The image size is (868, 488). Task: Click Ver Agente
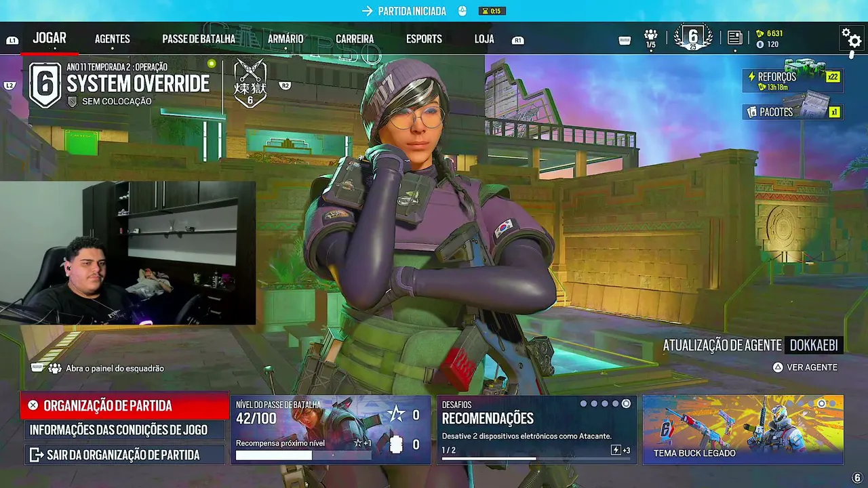pyautogui.click(x=812, y=367)
